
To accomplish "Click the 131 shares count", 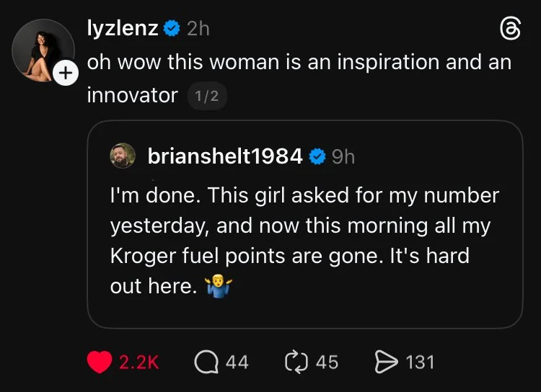I will pos(420,362).
